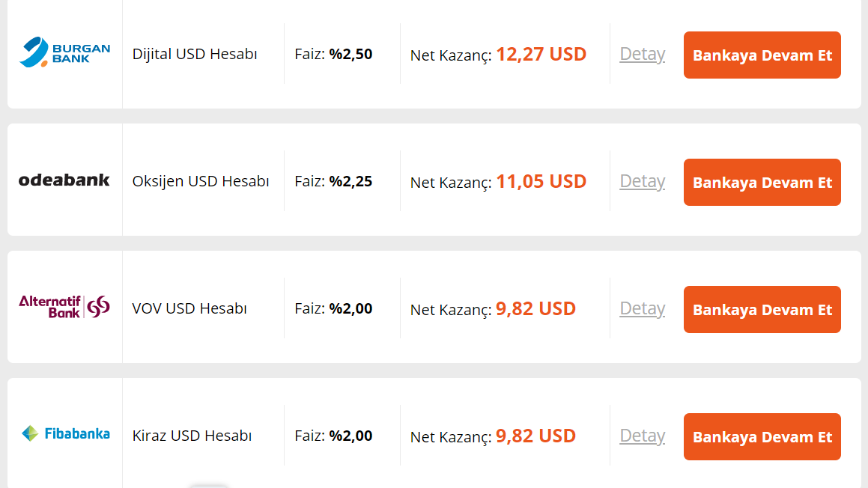The height and width of the screenshot is (488, 868).
Task: Select the Dijital USD Hesabı product name
Action: [195, 54]
